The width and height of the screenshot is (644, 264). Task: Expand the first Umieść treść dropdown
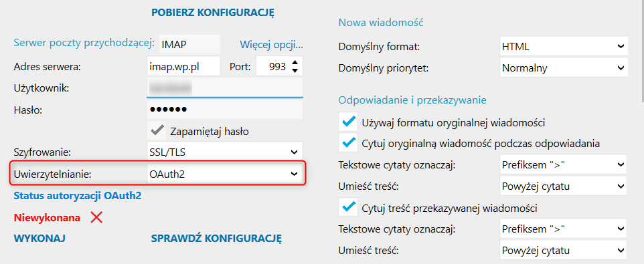click(564, 186)
